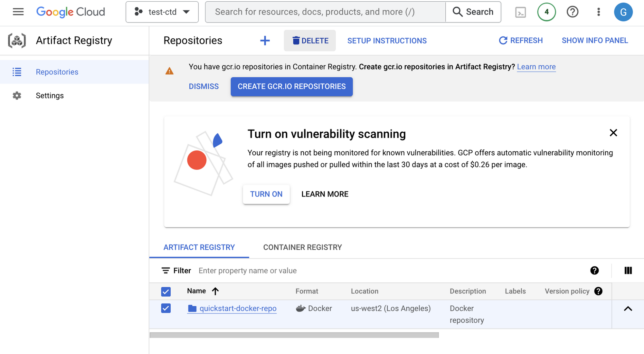Select the Artifact Registry tab
The width and height of the screenshot is (644, 354).
tap(199, 247)
